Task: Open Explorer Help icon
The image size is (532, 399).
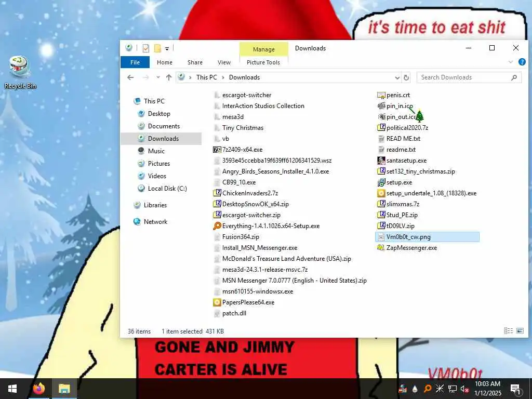Action: [522, 62]
